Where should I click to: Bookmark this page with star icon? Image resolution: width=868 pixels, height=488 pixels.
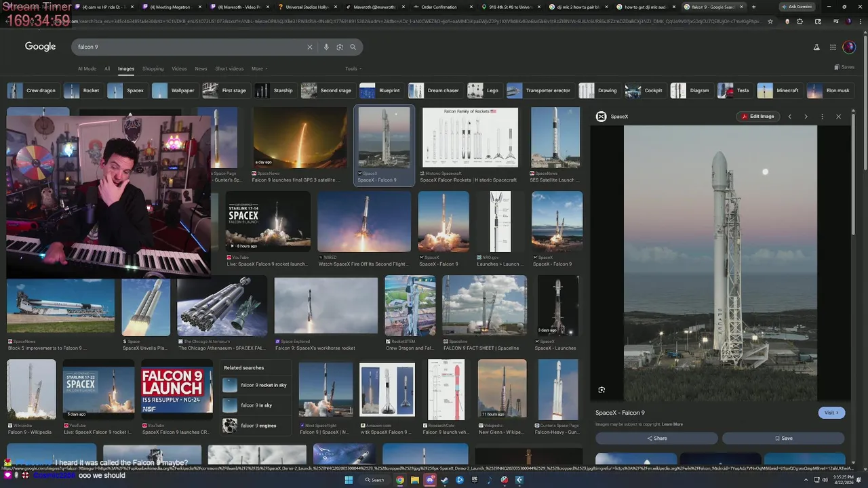tap(770, 21)
